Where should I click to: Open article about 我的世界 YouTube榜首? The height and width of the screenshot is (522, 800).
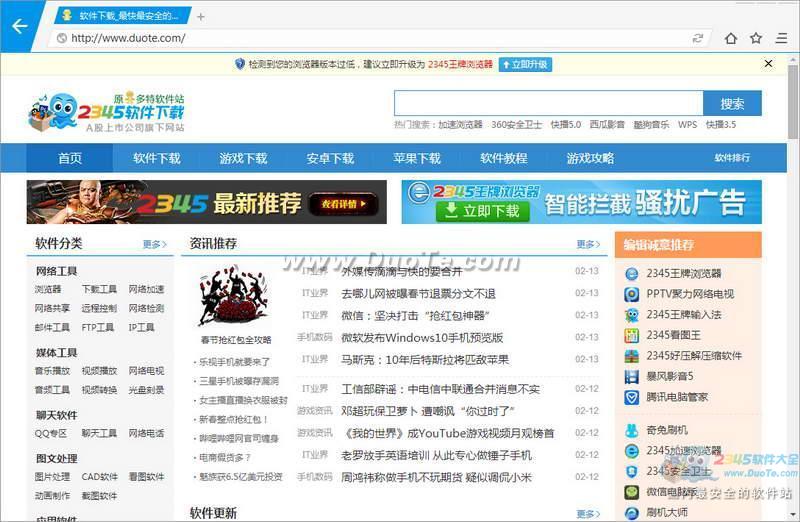448,433
